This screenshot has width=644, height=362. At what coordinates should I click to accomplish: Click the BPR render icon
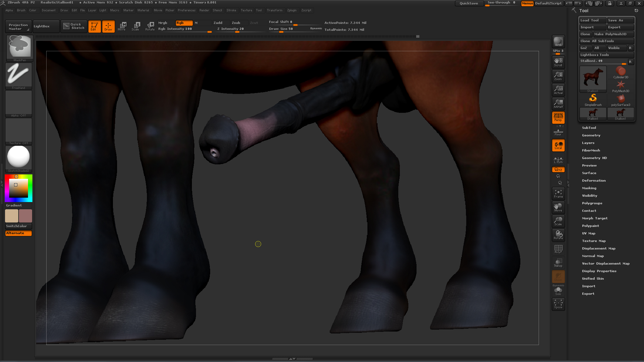558,41
